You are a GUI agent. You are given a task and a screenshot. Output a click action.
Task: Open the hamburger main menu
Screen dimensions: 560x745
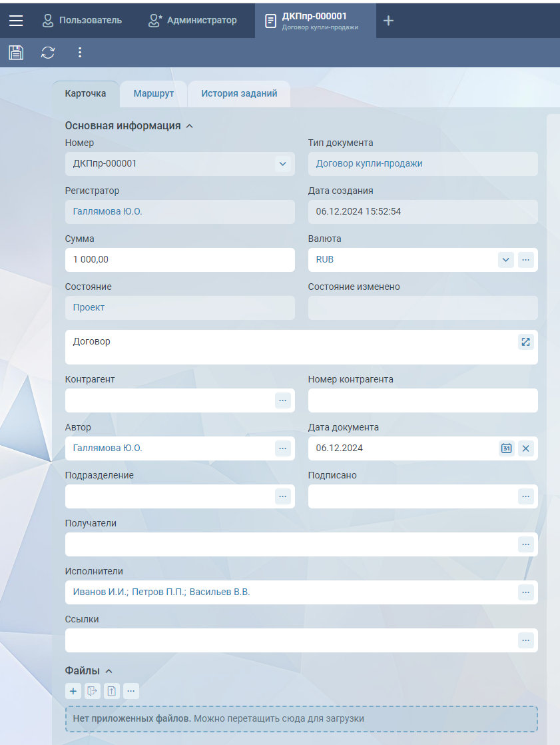coord(16,21)
